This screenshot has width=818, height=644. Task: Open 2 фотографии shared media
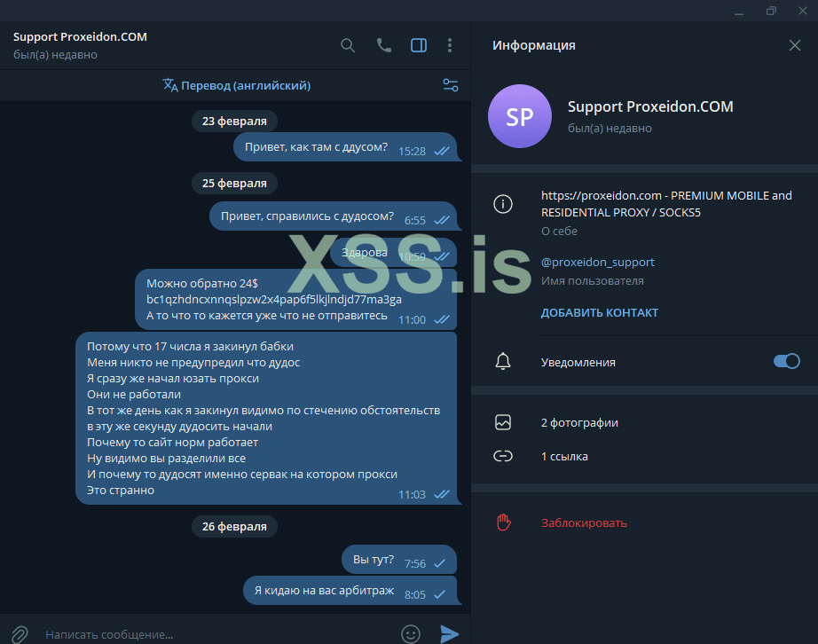[x=644, y=422]
